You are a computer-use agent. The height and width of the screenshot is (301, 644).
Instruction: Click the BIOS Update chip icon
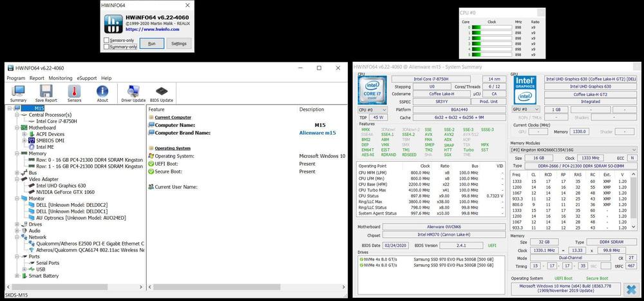coord(162,93)
